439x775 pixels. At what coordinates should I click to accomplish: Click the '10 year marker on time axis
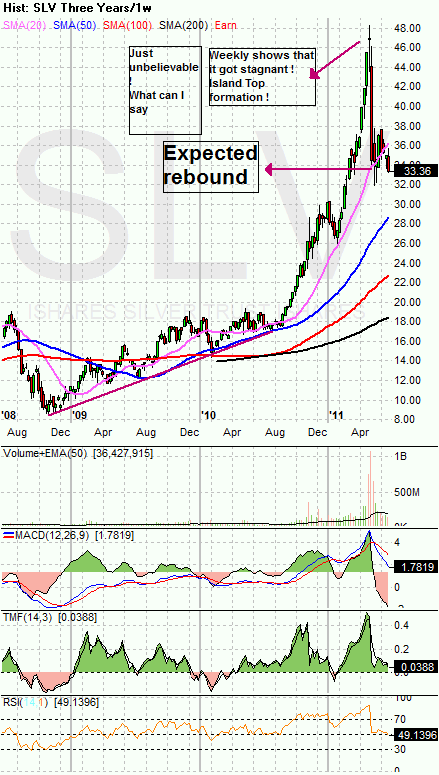[209, 413]
